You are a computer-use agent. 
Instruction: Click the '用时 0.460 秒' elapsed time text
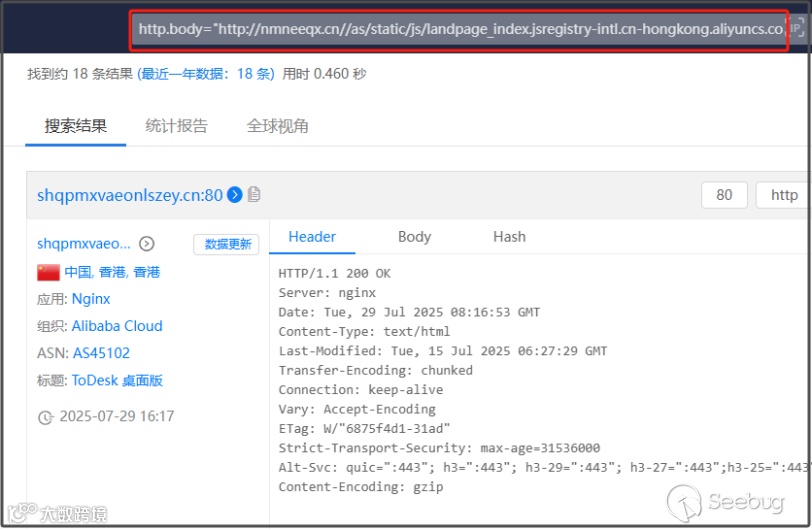pyautogui.click(x=324, y=74)
